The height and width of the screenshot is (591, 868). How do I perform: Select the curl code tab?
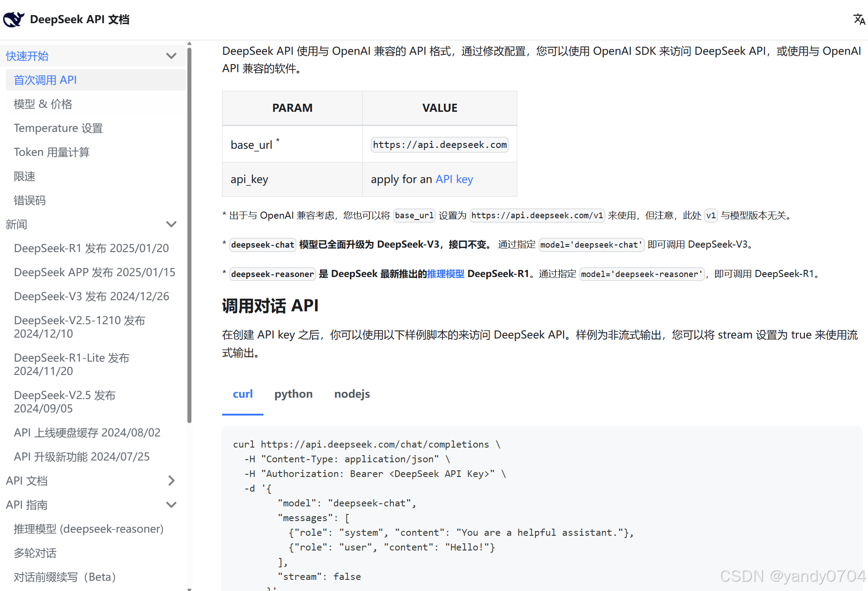pyautogui.click(x=243, y=394)
